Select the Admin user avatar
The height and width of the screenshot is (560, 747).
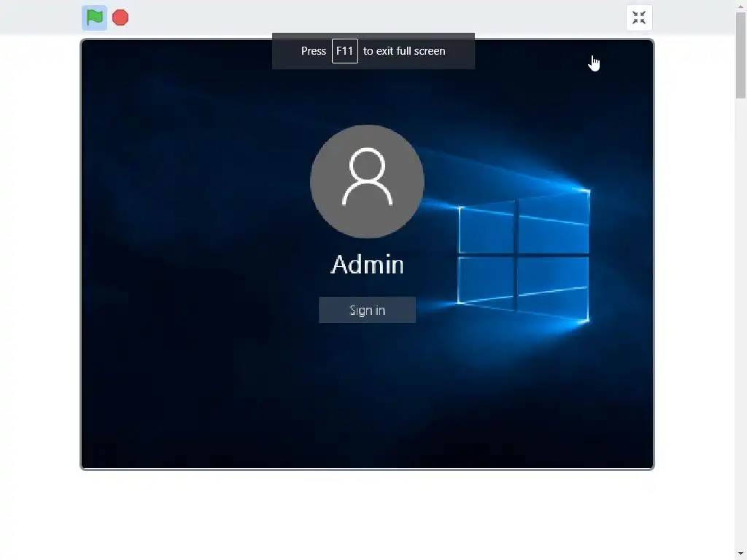368,182
